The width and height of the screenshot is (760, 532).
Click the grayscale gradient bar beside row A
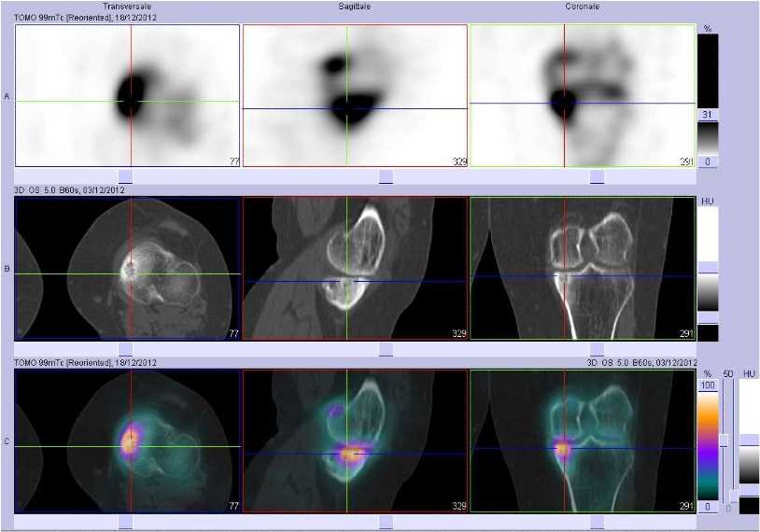point(708,138)
